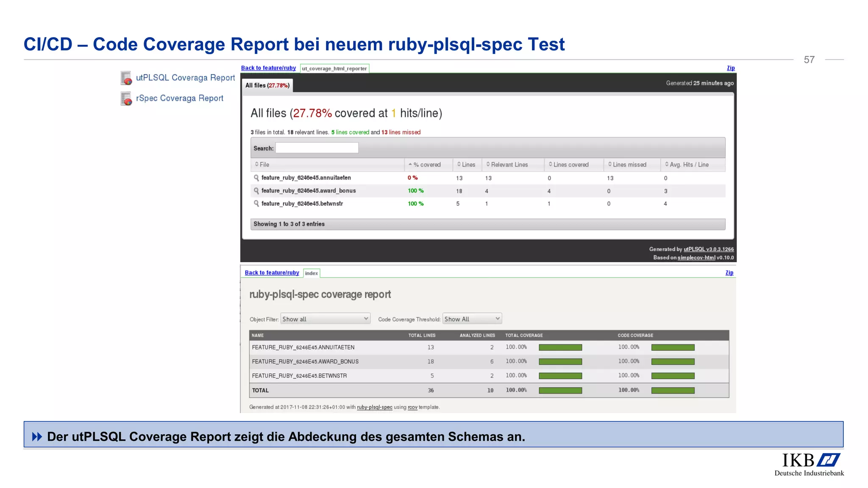This screenshot has width=868, height=488.
Task: Click the Generated 25 minutes ago text
Action: point(700,83)
